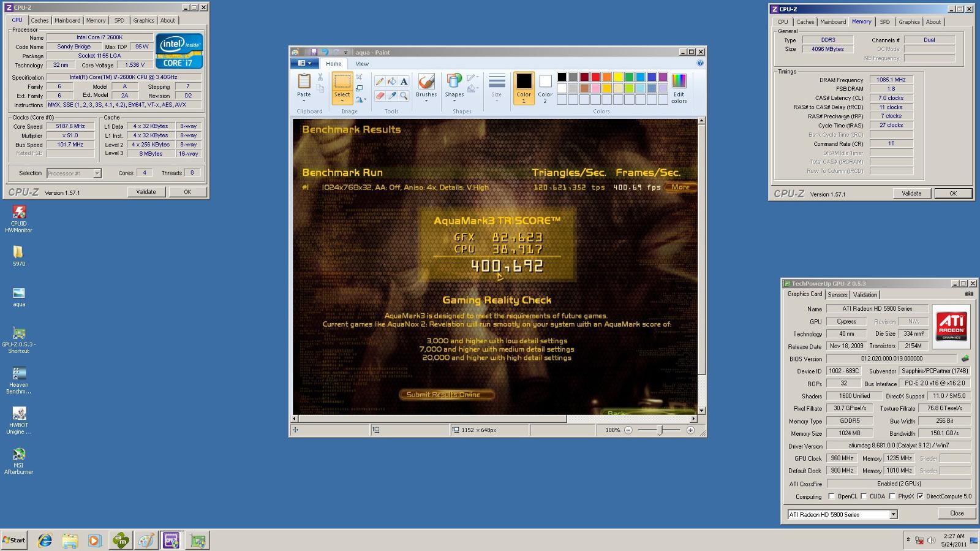Click the Save icon in Paint title bar
This screenshot has height=551, width=980.
tap(314, 52)
